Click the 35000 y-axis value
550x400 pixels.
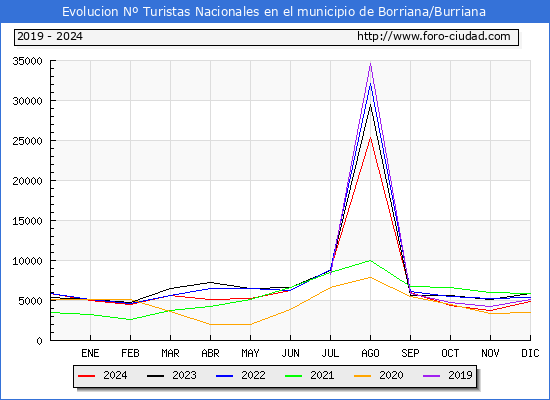(27, 61)
